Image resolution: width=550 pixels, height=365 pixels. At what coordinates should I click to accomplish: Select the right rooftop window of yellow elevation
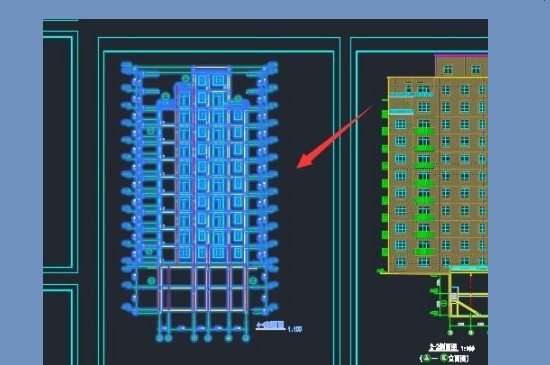[476, 69]
